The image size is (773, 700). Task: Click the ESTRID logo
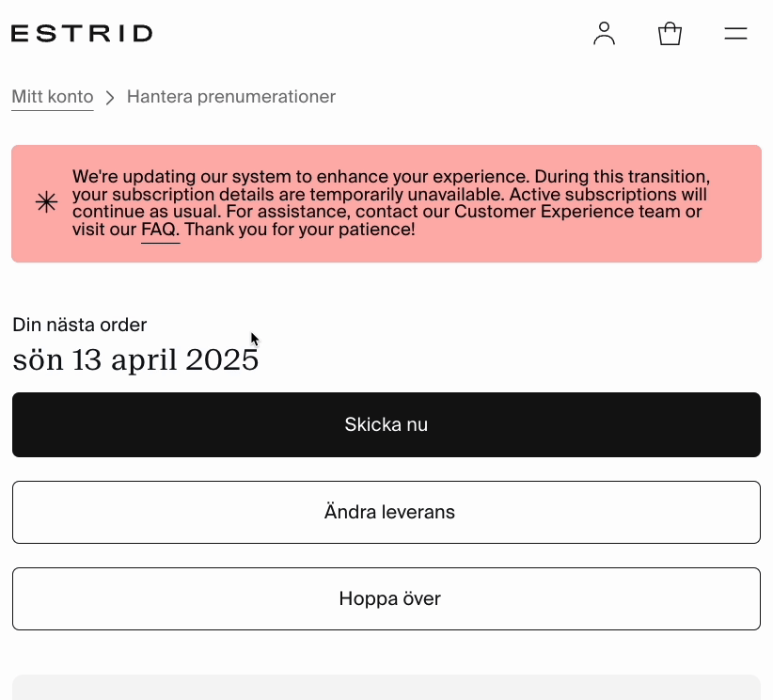point(82,34)
